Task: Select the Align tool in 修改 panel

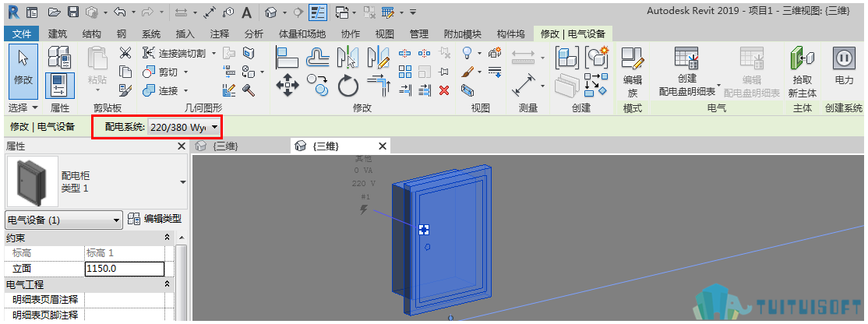Action: (288, 57)
